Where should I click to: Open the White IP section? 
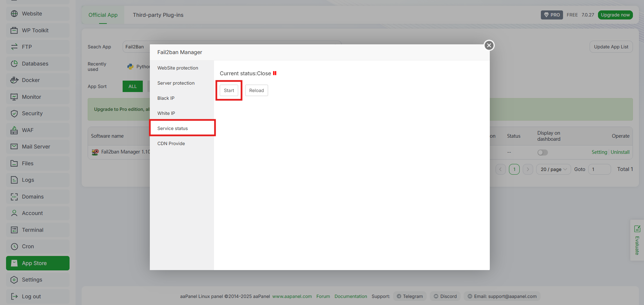182,113
